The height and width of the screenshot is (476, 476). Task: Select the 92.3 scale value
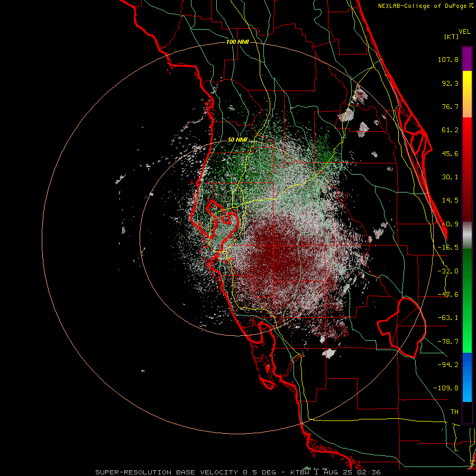tap(450, 83)
